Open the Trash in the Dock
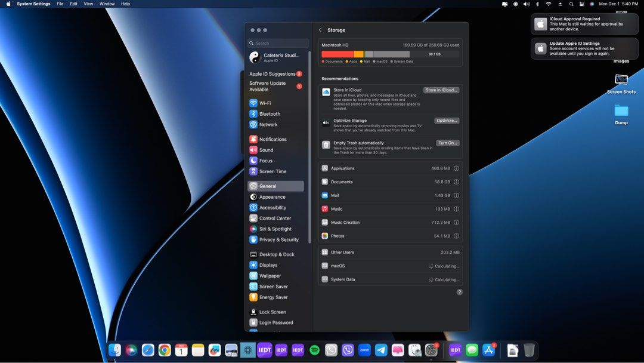This screenshot has height=363, width=644. [529, 350]
